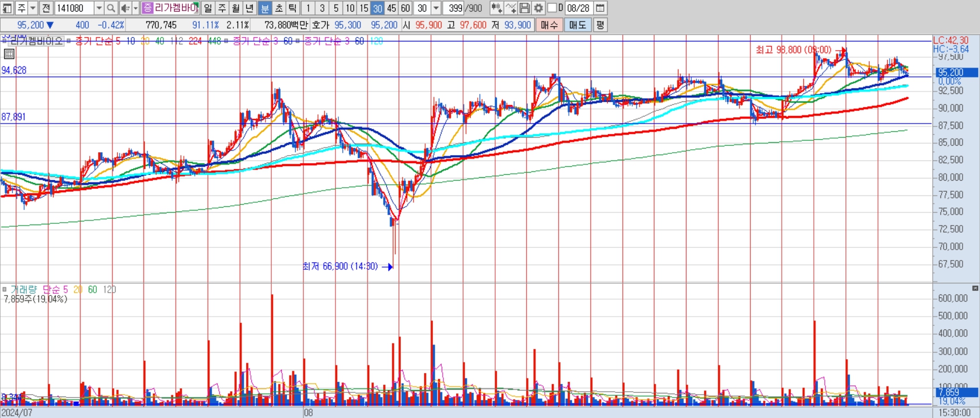Click the interval value 30 input box

pos(422,8)
